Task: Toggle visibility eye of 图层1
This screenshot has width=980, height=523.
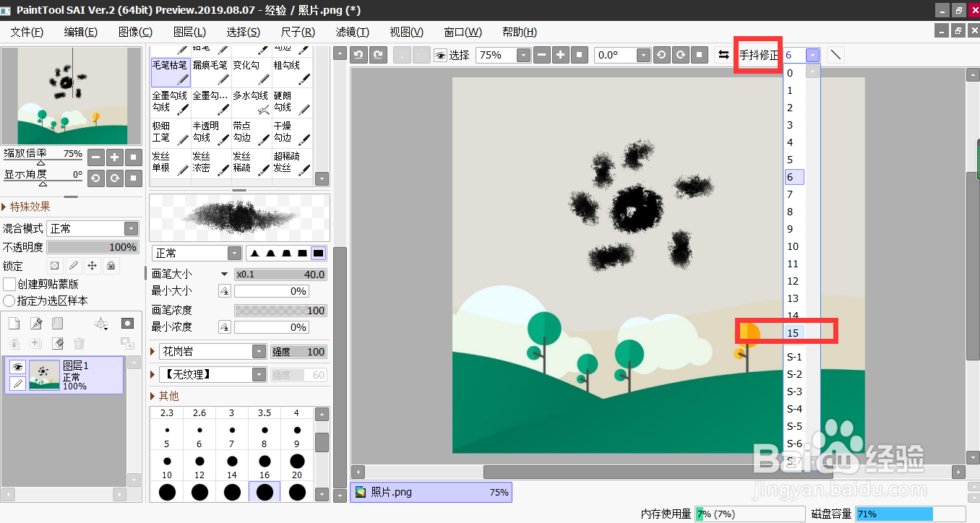Action: 17,367
